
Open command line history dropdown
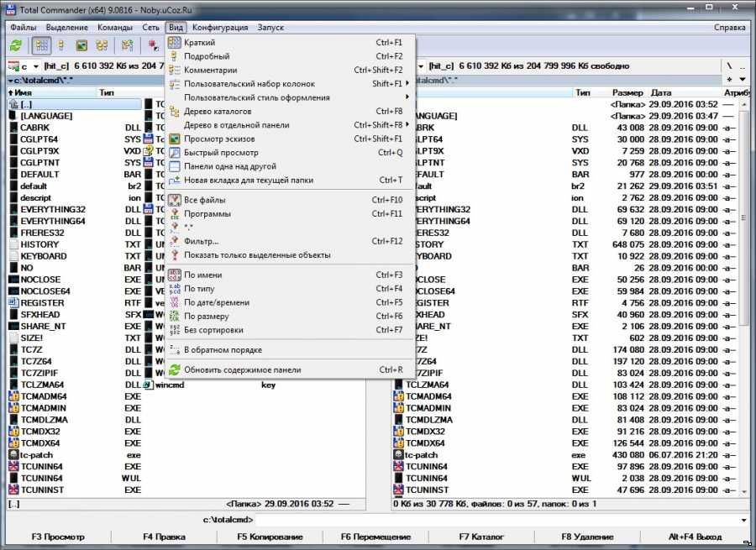744,520
